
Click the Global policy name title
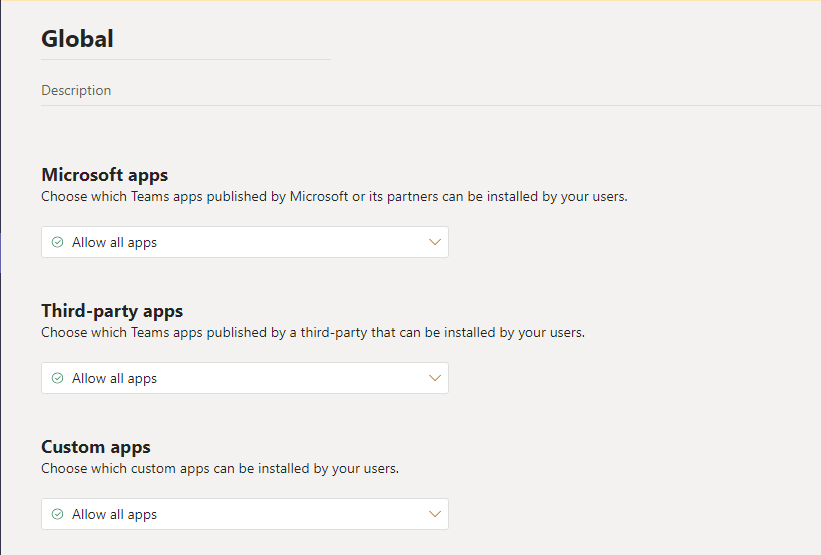[77, 39]
